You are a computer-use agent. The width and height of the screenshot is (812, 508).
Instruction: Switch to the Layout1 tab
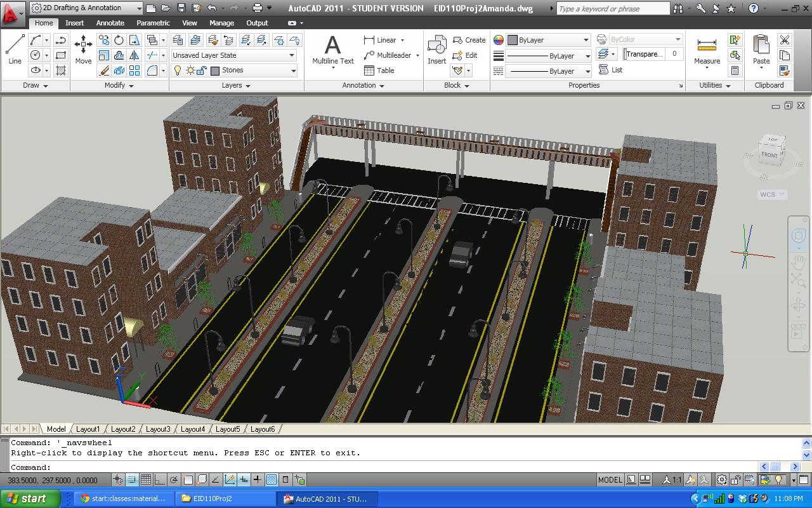tap(88, 429)
